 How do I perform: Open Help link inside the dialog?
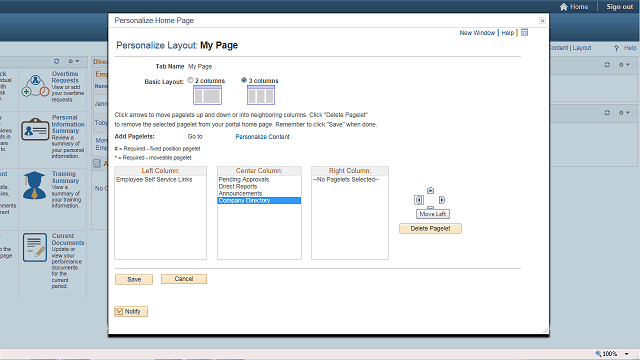point(507,33)
